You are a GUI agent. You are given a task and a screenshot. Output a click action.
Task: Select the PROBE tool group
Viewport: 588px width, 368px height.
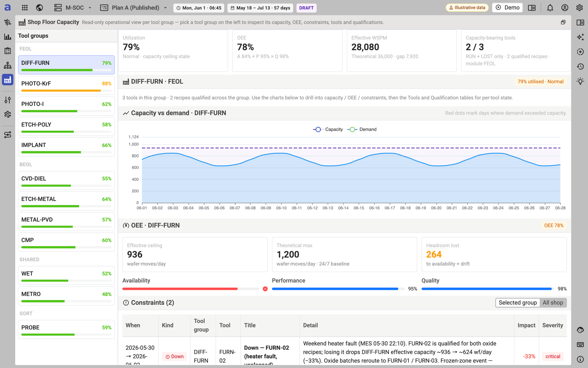[x=66, y=329]
